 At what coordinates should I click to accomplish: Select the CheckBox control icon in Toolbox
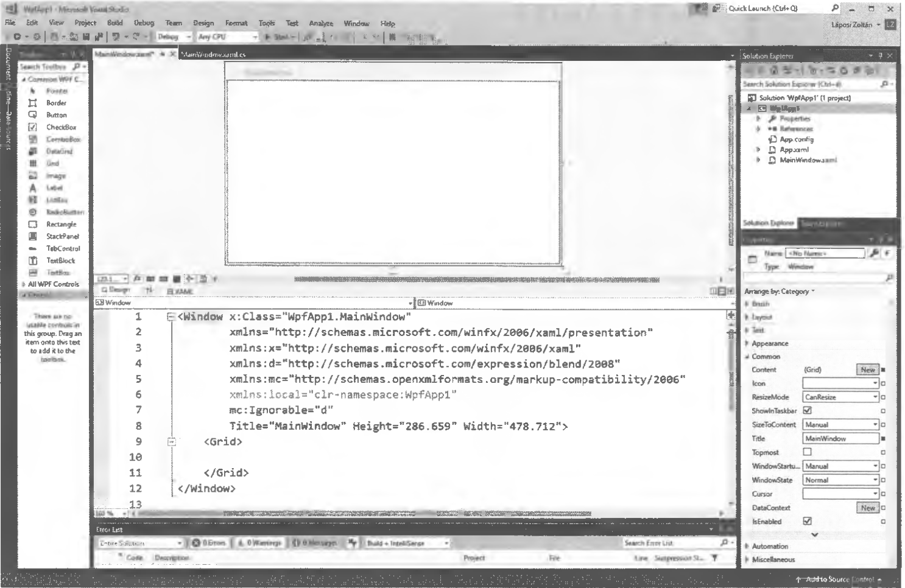tap(33, 127)
